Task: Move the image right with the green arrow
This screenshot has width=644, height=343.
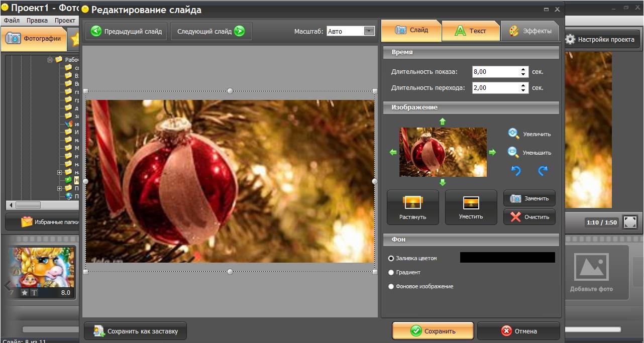Action: (492, 152)
